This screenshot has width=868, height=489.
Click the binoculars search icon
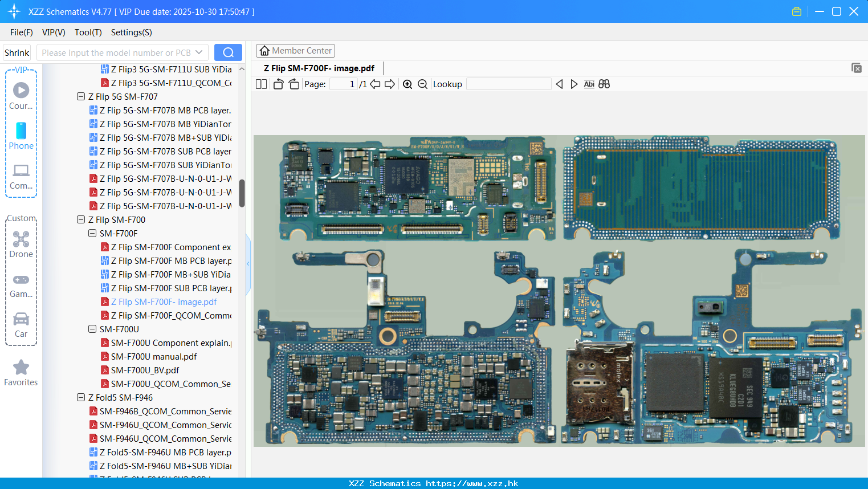click(604, 84)
